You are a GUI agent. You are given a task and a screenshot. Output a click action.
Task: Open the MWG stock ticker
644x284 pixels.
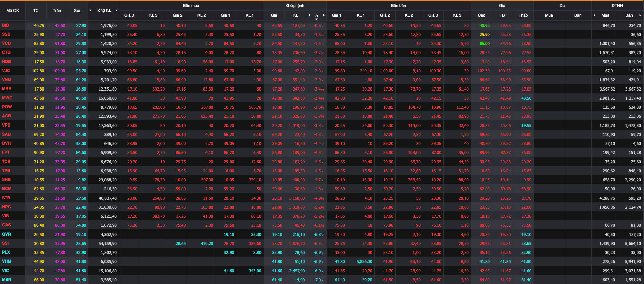7,98
